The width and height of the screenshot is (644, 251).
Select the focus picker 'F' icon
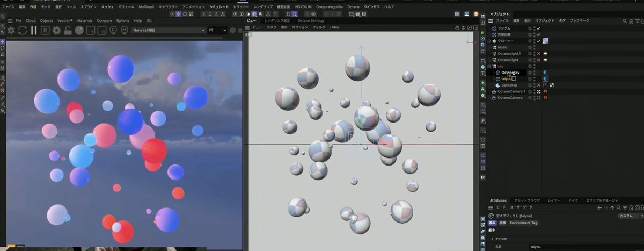click(x=113, y=31)
